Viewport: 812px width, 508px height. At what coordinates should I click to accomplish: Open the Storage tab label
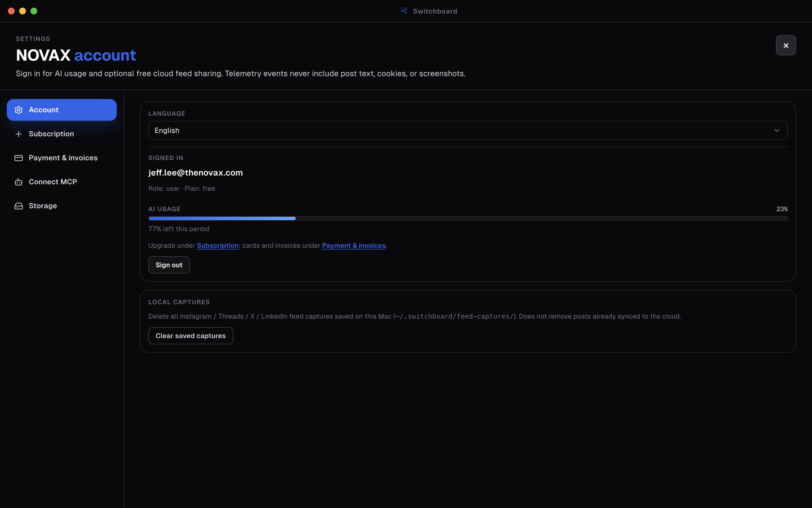pyautogui.click(x=43, y=206)
